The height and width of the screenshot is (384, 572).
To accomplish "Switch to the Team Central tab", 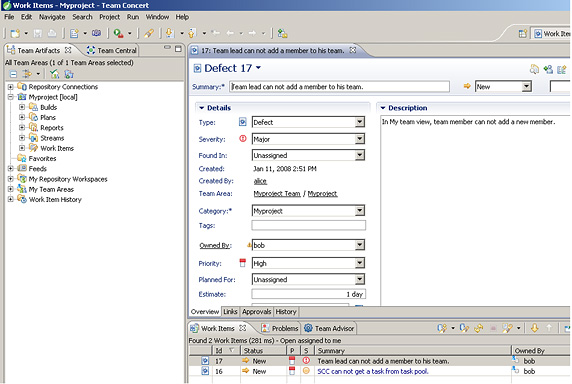I will 112,50.
